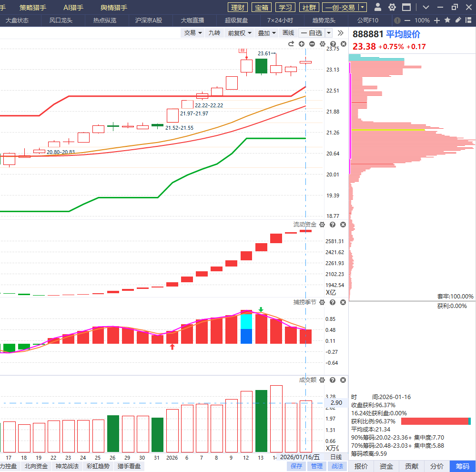Image resolution: width=476 pixels, height=472 pixels.
Task: Open the 一创-交易 dropdown arrow
Action: click(363, 7)
